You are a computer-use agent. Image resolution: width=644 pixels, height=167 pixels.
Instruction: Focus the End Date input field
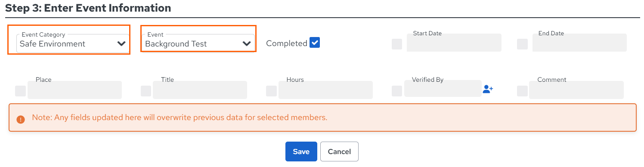tap(579, 43)
